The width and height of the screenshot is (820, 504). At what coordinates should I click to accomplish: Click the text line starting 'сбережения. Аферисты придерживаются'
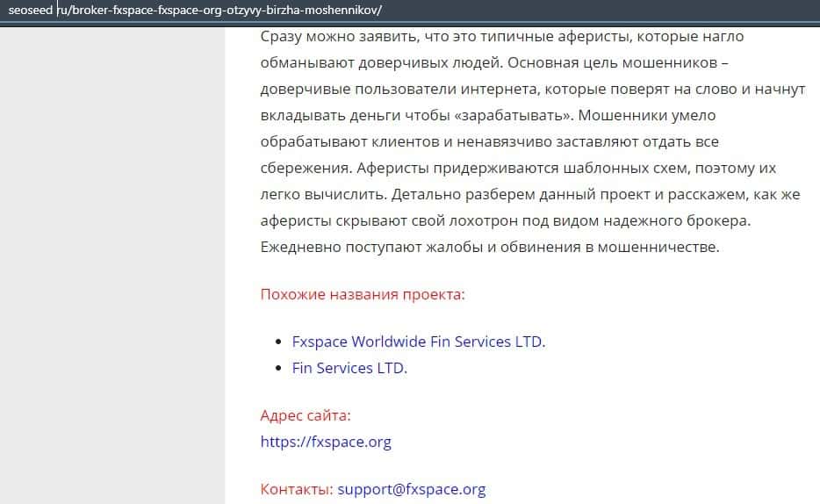[x=518, y=168]
